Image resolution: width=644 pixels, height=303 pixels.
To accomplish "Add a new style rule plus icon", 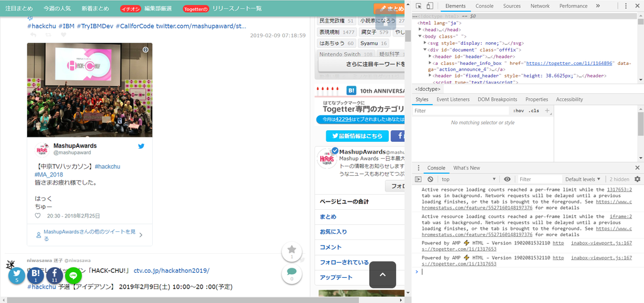I will pos(547,111).
